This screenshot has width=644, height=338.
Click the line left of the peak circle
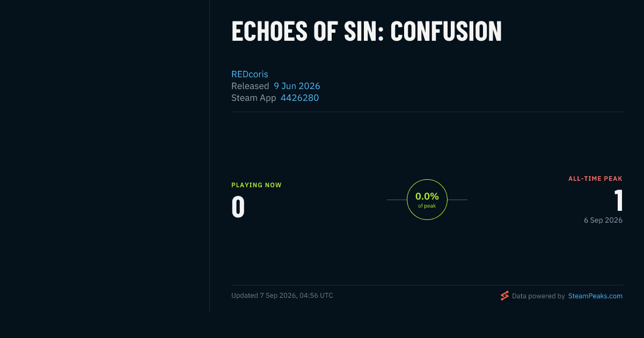(x=397, y=200)
